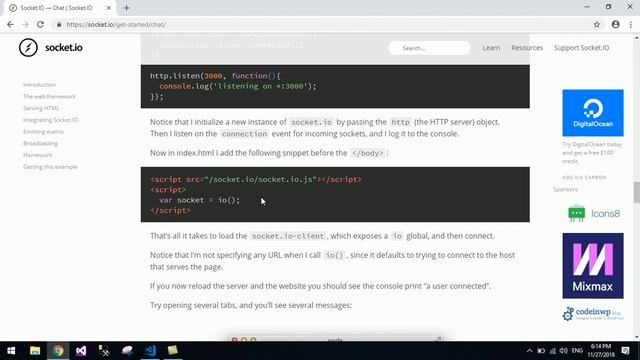Open the Chrome profile account icon

click(x=616, y=24)
